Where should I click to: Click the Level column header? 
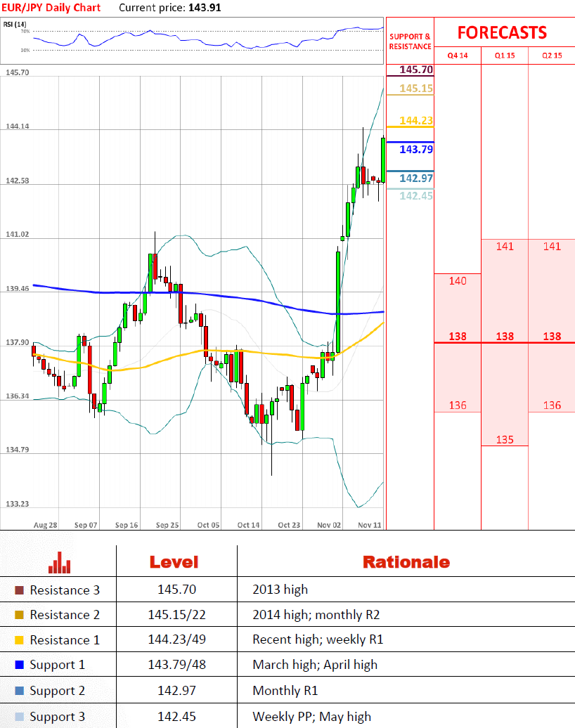tap(174, 562)
